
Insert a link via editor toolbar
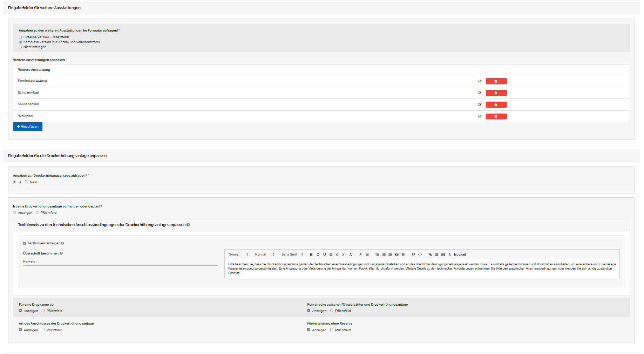point(430,254)
